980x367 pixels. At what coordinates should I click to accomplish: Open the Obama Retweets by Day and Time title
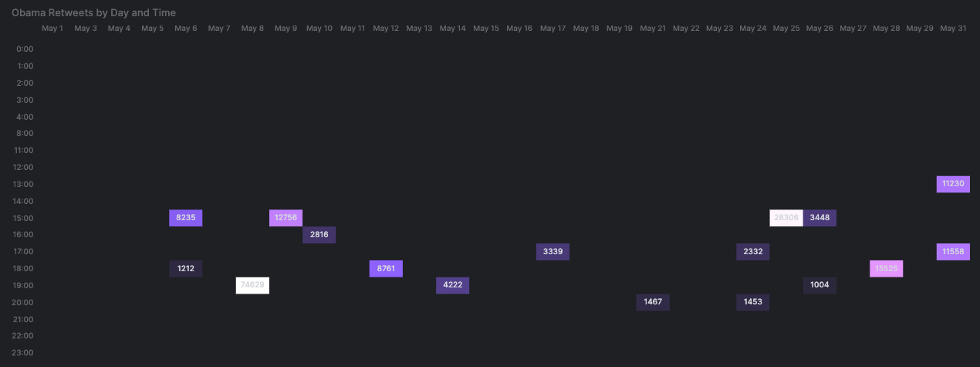tap(93, 13)
